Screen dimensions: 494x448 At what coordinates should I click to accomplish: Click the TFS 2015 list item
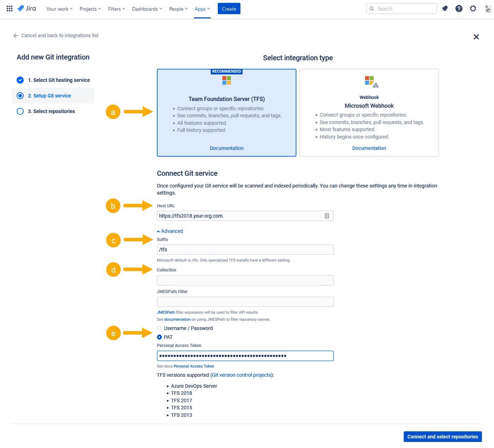point(181,408)
